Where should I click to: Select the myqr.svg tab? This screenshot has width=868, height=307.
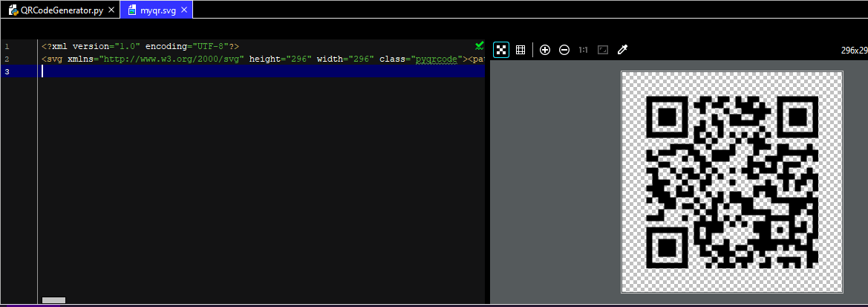[x=157, y=10]
